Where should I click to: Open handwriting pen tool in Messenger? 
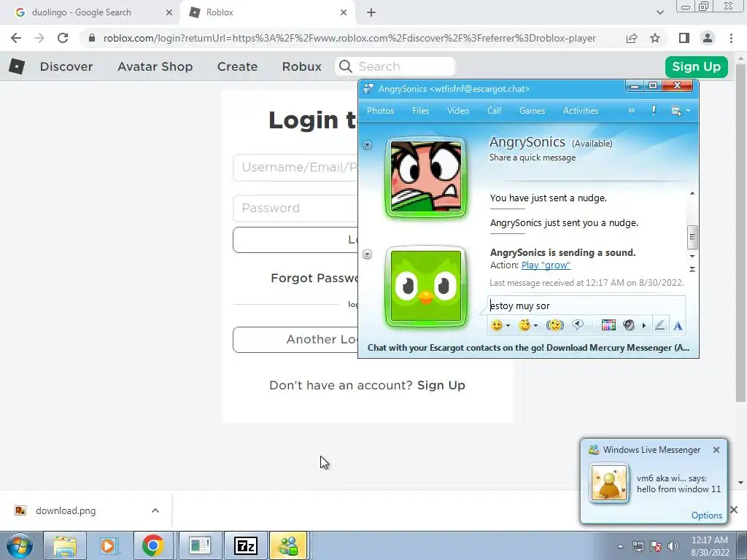tap(659, 325)
